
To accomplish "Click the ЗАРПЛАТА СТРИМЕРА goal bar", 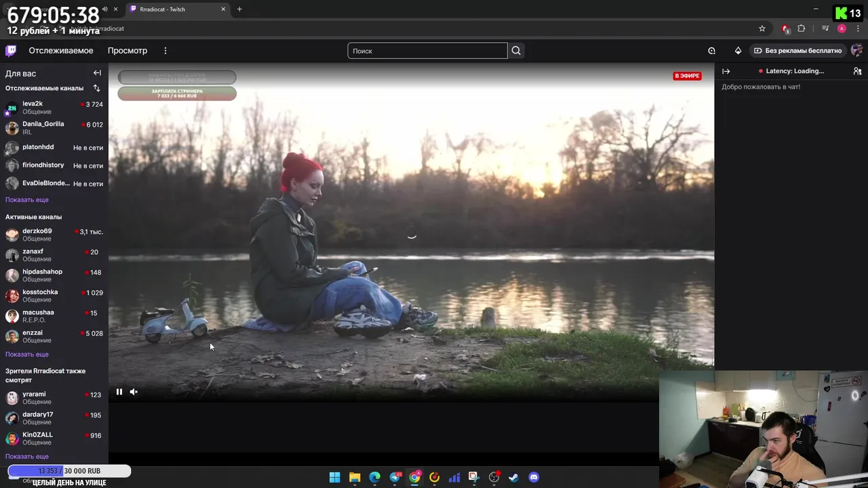I will [x=177, y=94].
